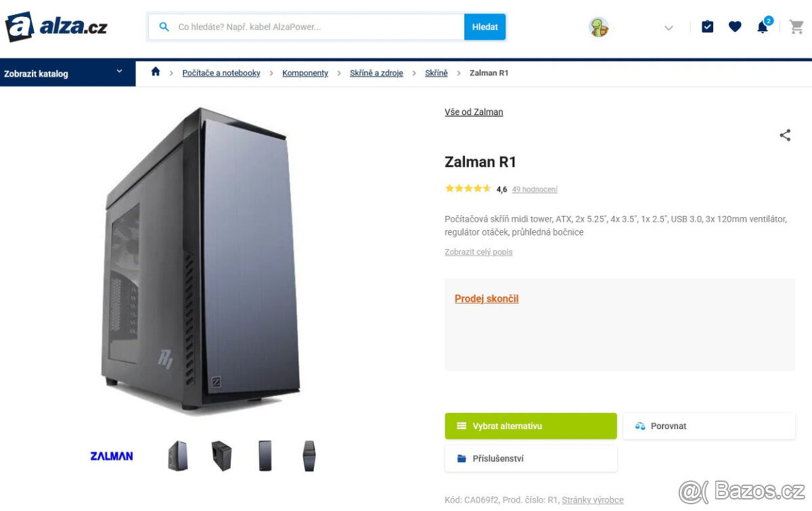Open the Vše od Zalman link
The image size is (812, 511).
(474, 112)
